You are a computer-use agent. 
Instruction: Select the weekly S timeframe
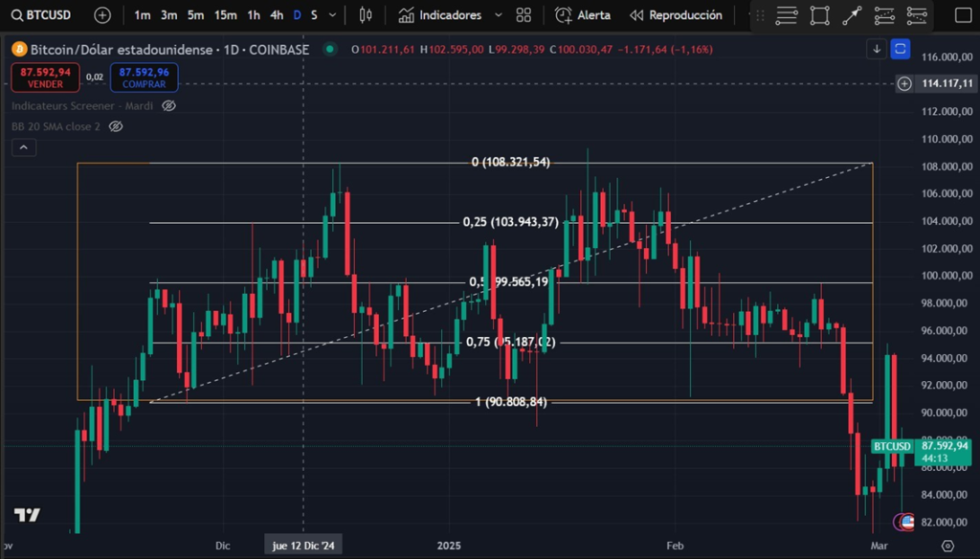pyautogui.click(x=314, y=15)
